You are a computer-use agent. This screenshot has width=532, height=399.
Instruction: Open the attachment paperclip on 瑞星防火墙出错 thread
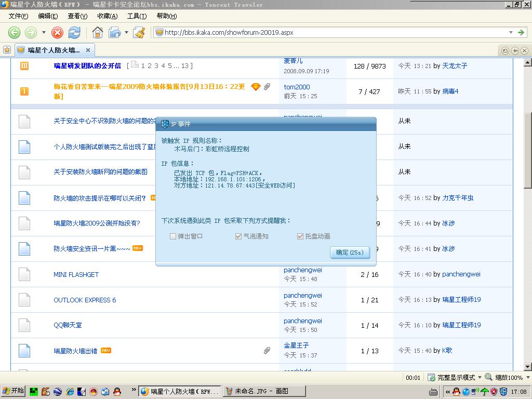coord(267,351)
